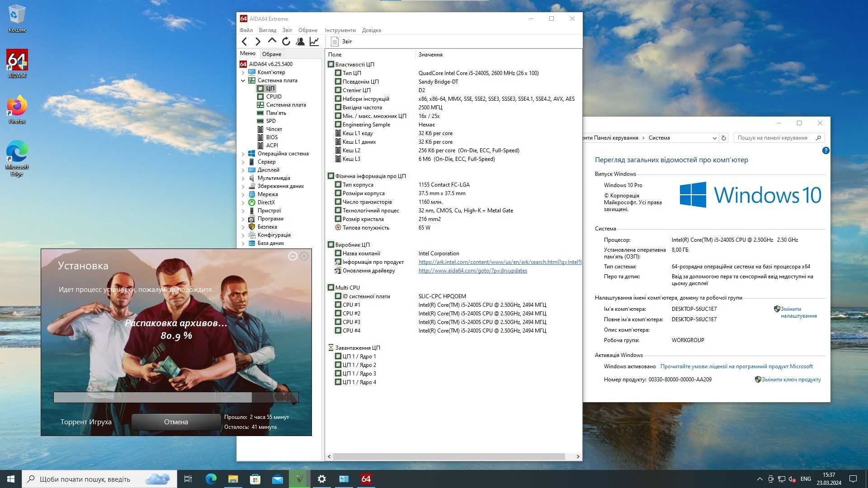This screenshot has height=488, width=868.
Task: Click the installer progress bar
Action: [176, 397]
